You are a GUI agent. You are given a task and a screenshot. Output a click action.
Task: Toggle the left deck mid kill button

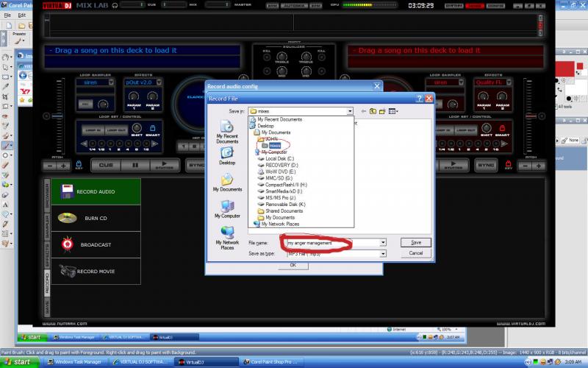click(267, 71)
